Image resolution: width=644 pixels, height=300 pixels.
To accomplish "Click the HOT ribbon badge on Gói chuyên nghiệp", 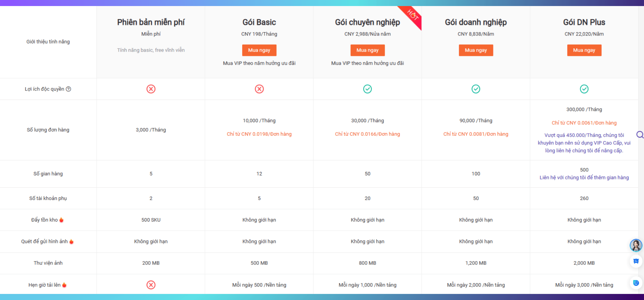I will [x=413, y=15].
